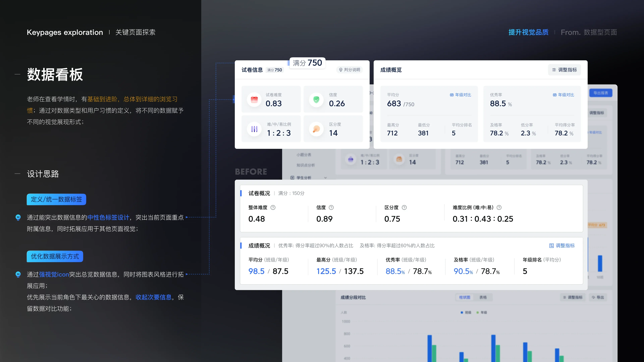Click the 优化数据展示方式 blue tag
Image resolution: width=644 pixels, height=362 pixels.
(55, 256)
